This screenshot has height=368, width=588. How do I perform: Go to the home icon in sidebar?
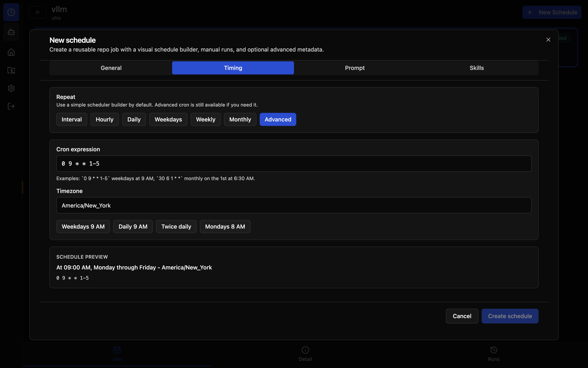[11, 52]
